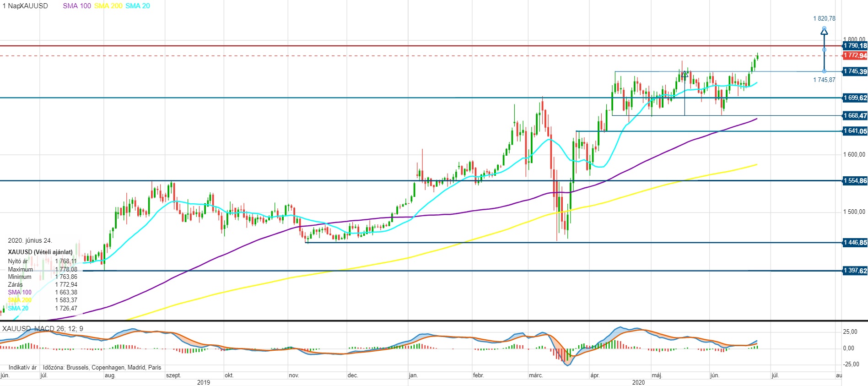Click the 'nov.' time axis label

[294, 375]
